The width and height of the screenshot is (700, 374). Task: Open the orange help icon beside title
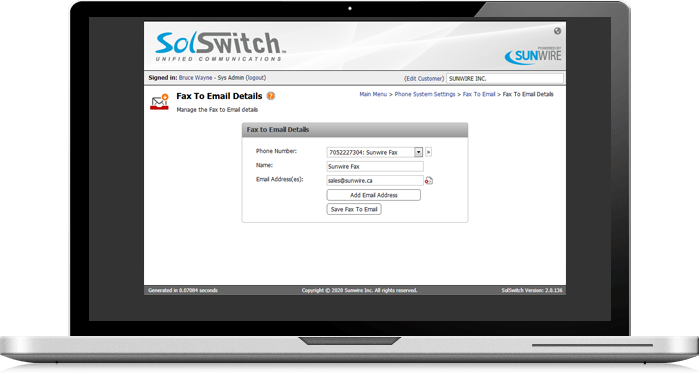point(271,96)
